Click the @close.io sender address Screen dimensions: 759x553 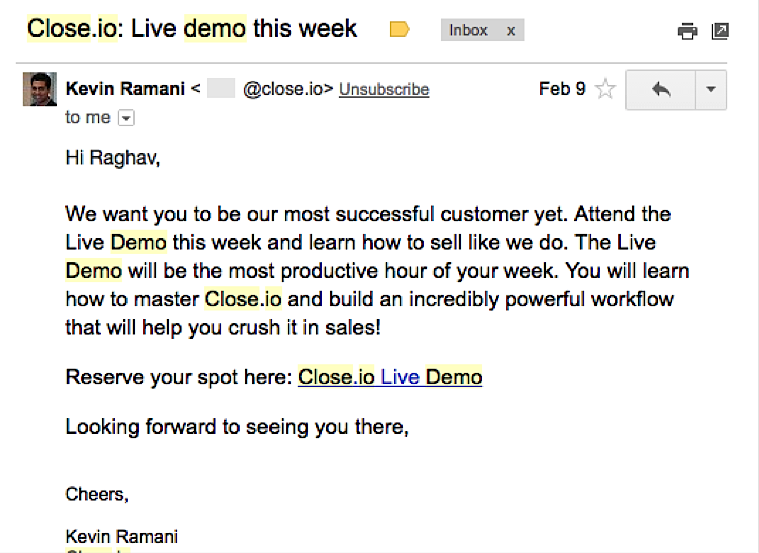pos(287,89)
